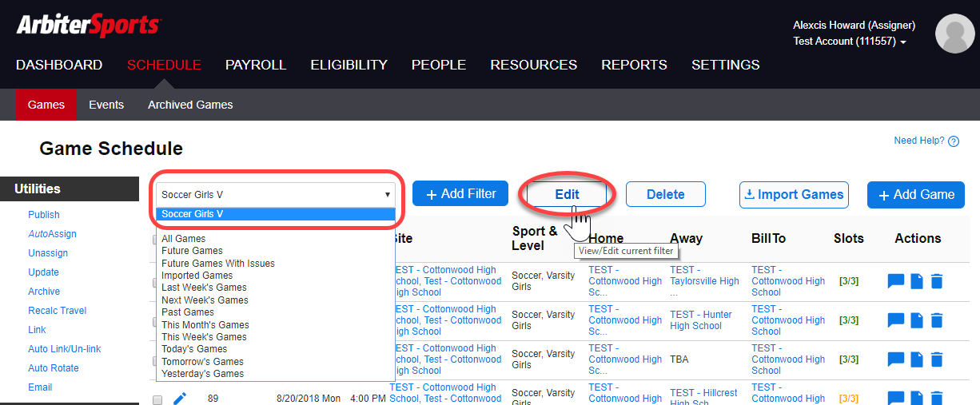980x405 pixels.
Task: Open the SETTINGS menu
Action: point(726,66)
